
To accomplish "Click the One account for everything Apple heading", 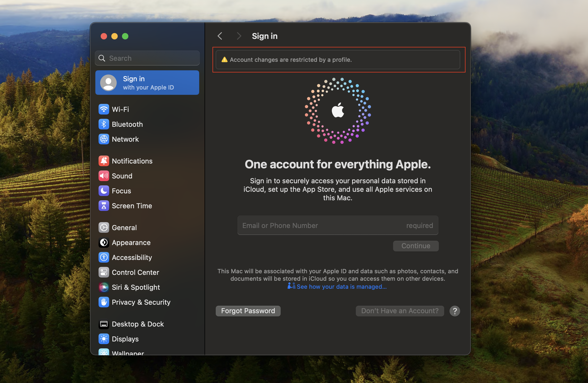I will pos(338,164).
